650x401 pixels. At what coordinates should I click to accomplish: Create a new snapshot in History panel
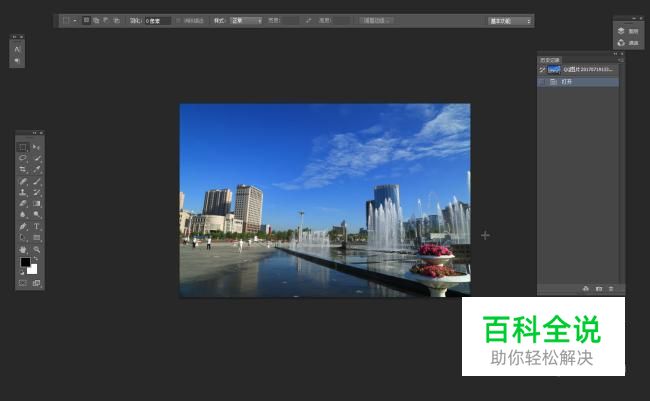point(599,289)
